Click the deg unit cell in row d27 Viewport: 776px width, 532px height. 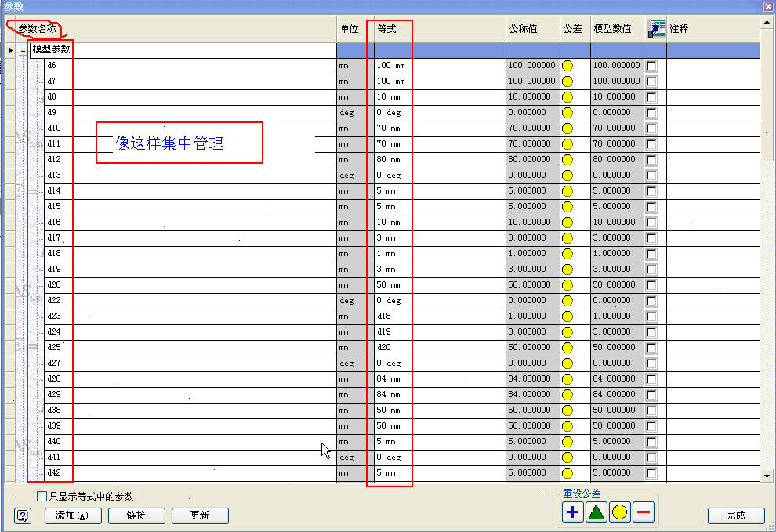click(355, 364)
